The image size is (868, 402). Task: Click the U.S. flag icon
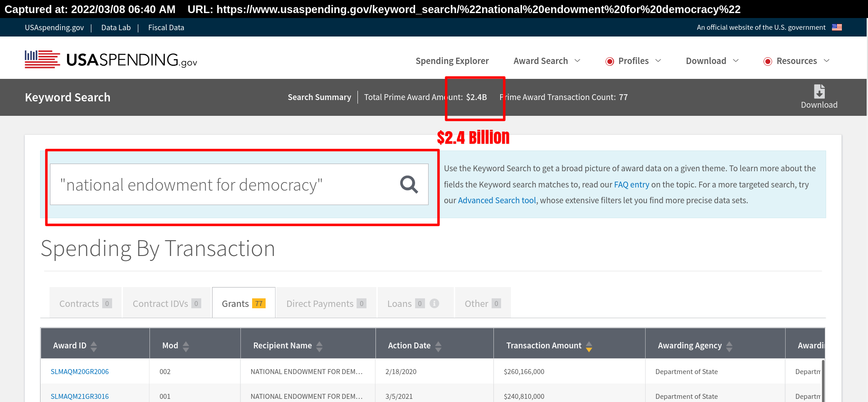coord(837,27)
